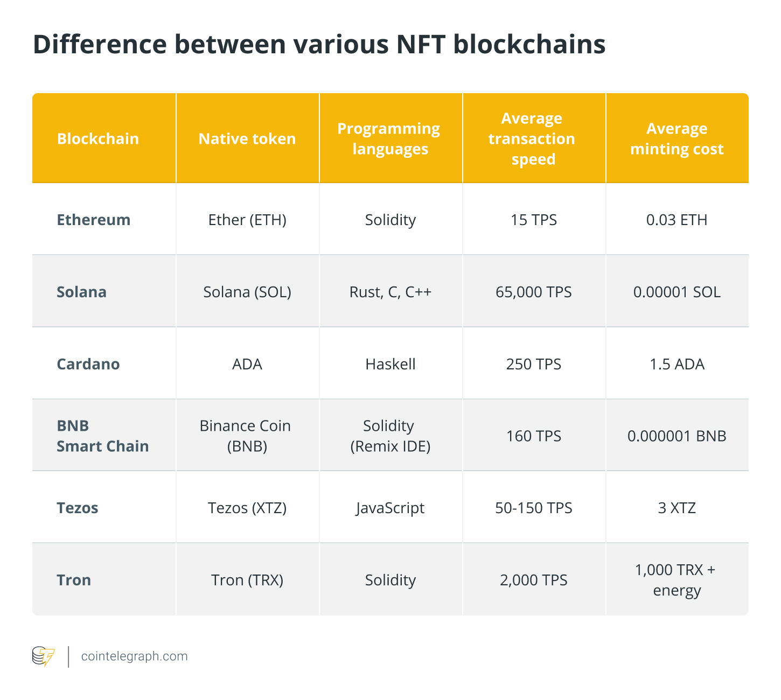The height and width of the screenshot is (700, 781).
Task: Select the Tron row label
Action: tap(74, 580)
